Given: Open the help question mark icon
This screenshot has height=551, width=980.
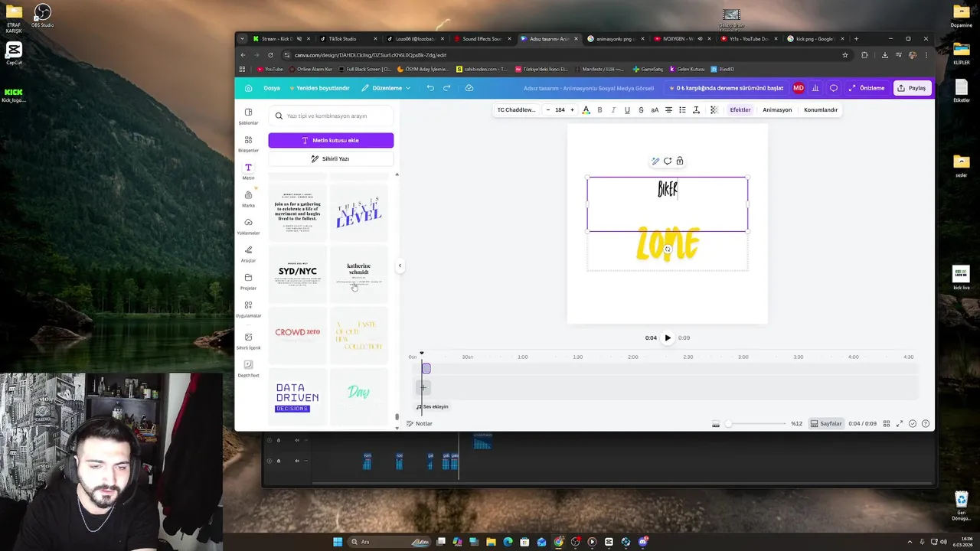Looking at the screenshot, I should point(926,424).
